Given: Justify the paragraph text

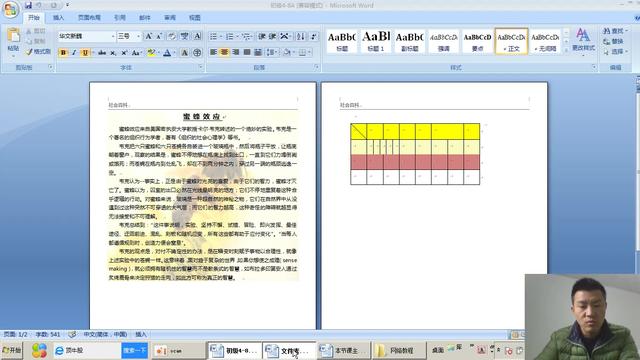Looking at the screenshot, I should point(247,52).
